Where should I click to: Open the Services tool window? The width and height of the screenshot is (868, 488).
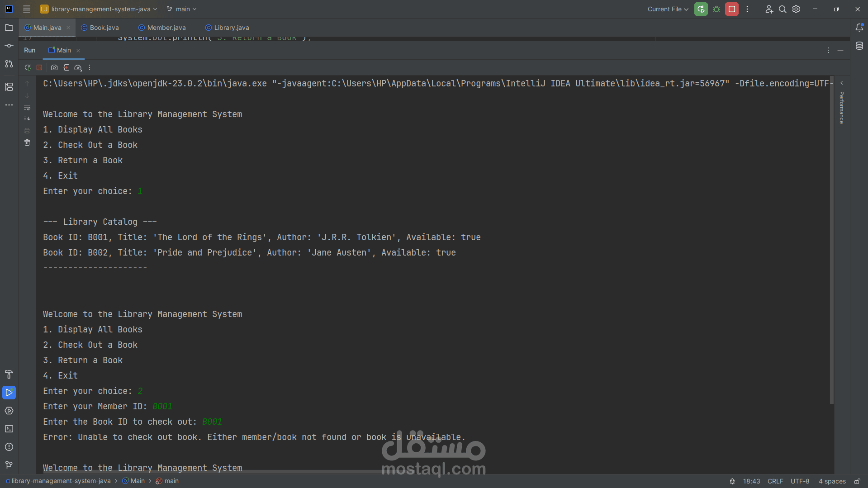(9, 411)
